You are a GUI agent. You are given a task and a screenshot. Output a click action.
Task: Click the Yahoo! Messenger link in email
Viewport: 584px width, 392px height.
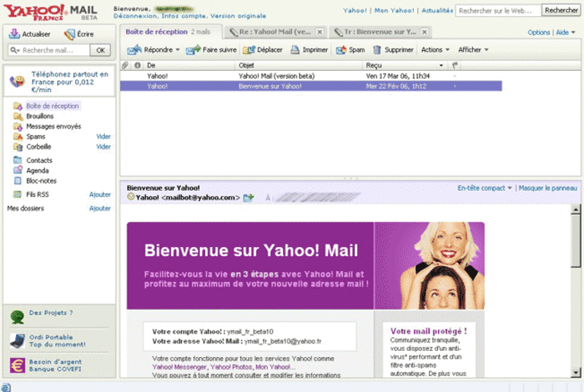click(x=179, y=367)
